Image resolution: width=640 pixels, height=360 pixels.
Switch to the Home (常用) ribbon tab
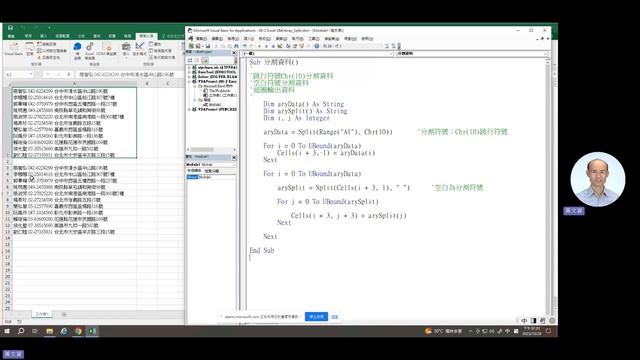coord(28,36)
